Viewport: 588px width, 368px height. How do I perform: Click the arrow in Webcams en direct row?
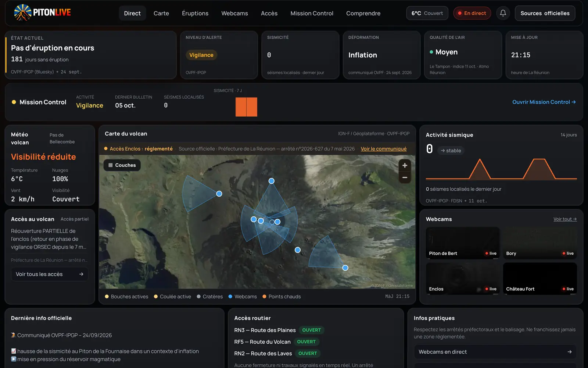pos(569,352)
